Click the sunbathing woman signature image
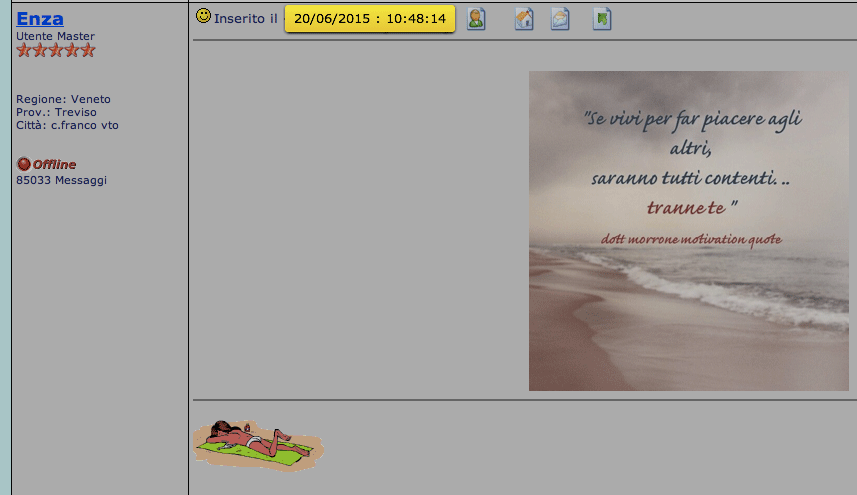 coord(258,445)
